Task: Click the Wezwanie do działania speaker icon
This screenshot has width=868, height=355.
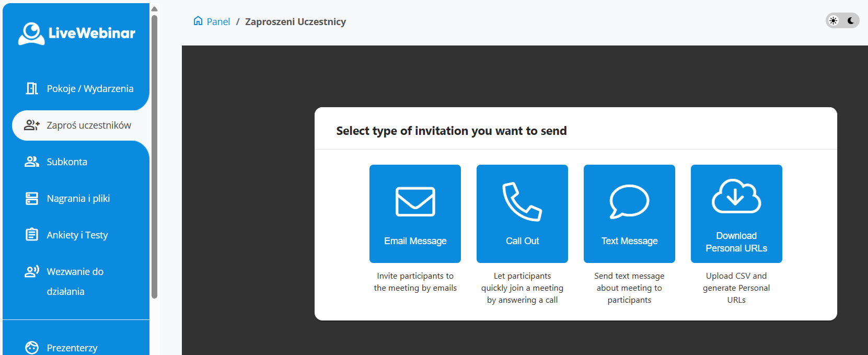Action: [32, 271]
